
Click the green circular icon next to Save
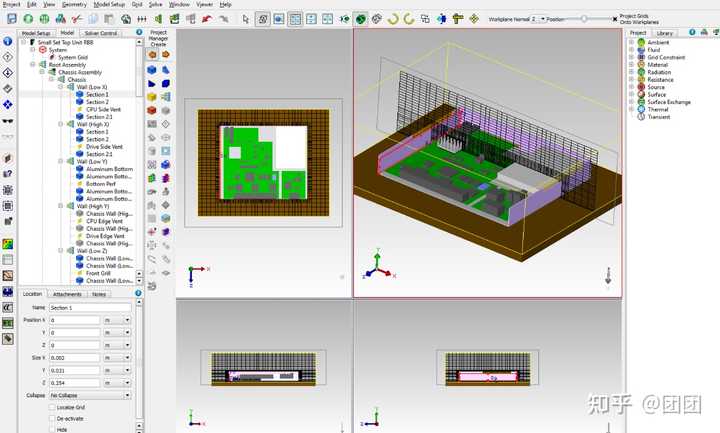coord(28,19)
